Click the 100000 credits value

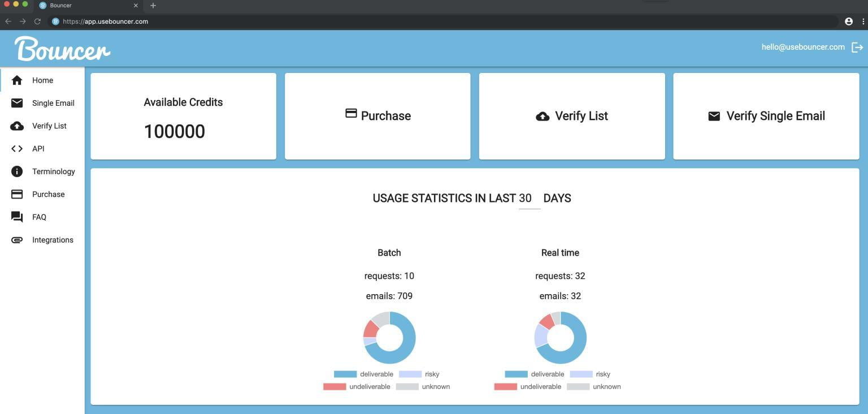click(175, 132)
